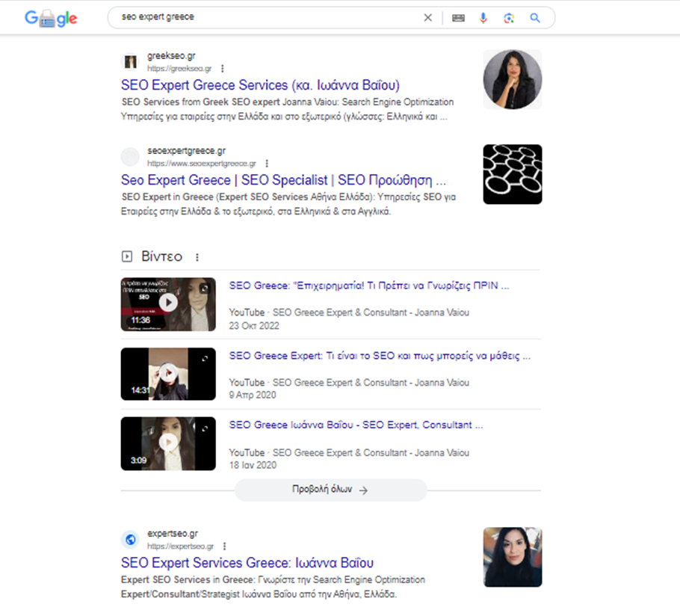Clear the search box with X icon
680x616 pixels.
(428, 18)
